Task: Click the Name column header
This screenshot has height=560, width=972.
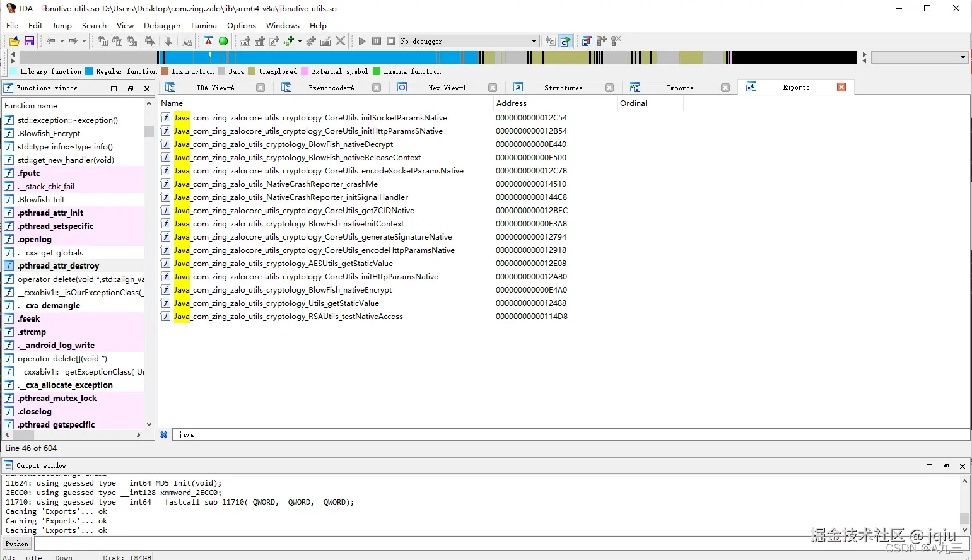Action: [x=326, y=103]
